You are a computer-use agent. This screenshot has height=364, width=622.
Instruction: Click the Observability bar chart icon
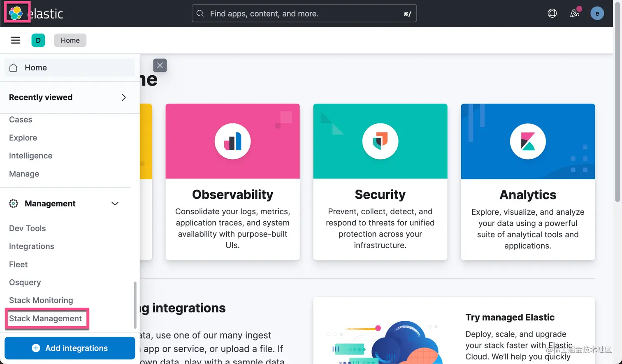tap(232, 141)
